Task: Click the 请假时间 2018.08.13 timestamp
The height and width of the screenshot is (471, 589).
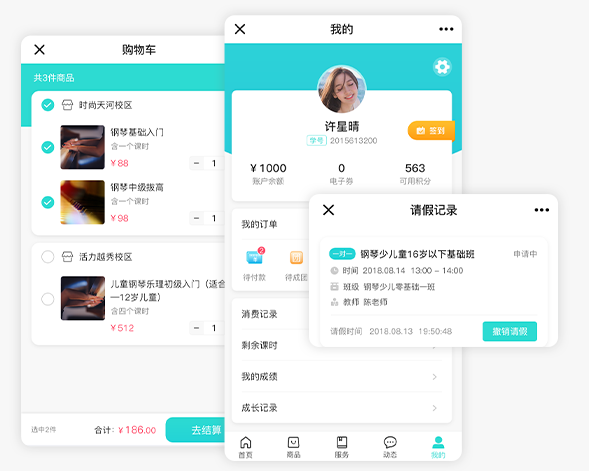Action: [x=391, y=331]
